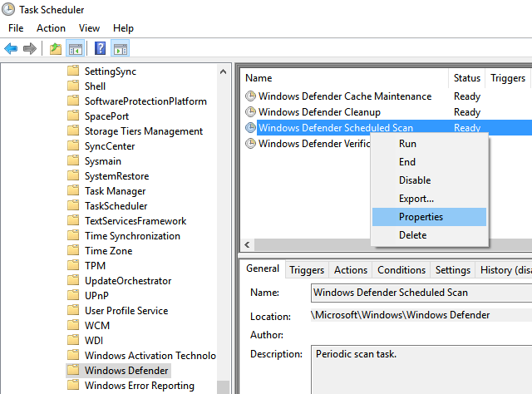The width and height of the screenshot is (532, 394).
Task: Choose Properties from the context menu
Action: (429, 217)
